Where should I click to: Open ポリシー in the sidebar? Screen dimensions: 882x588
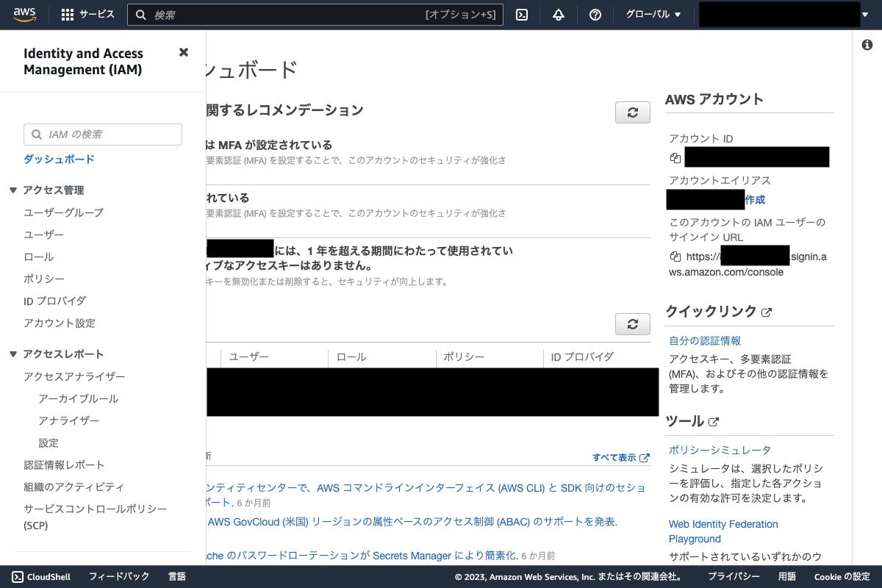tap(44, 279)
